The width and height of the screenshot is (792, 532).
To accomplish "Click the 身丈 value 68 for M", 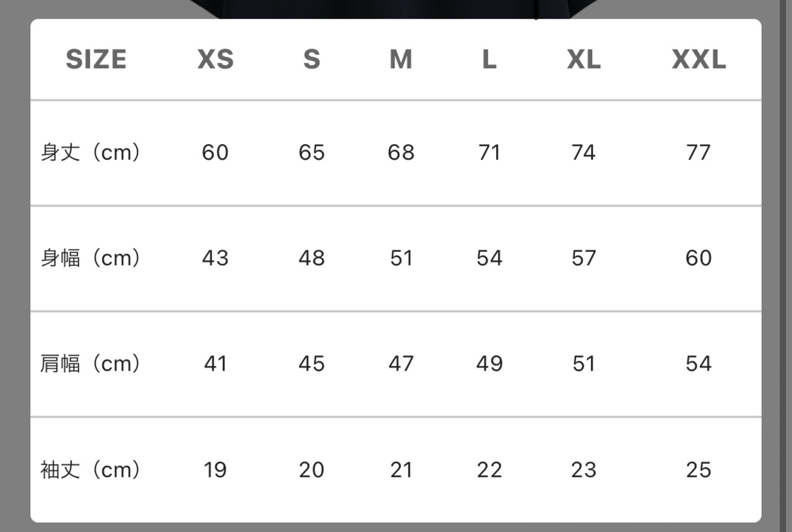I will pyautogui.click(x=401, y=152).
